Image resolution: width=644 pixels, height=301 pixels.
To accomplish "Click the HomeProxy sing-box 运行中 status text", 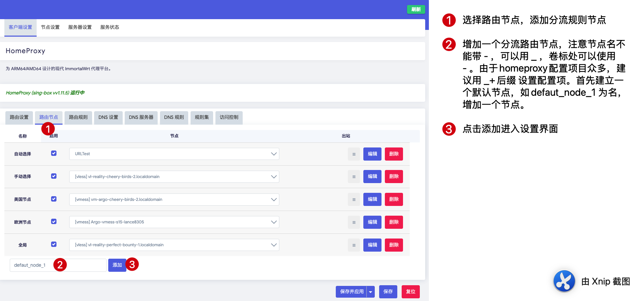I will click(45, 93).
